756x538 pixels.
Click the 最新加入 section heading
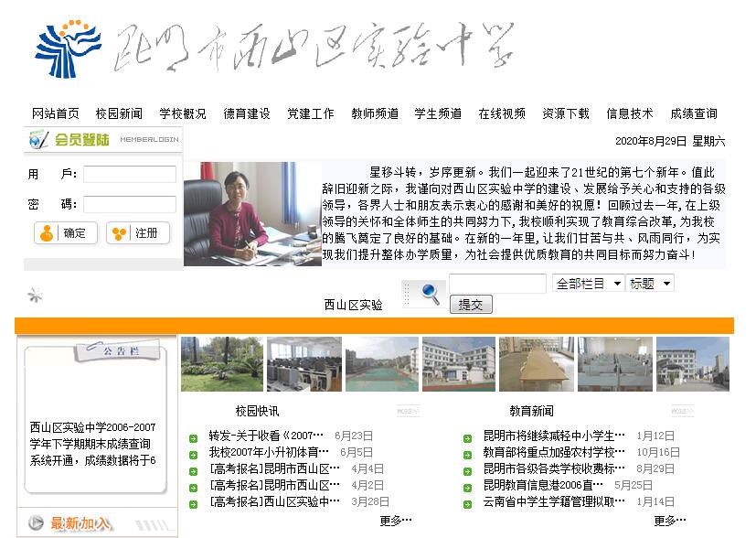[x=80, y=523]
